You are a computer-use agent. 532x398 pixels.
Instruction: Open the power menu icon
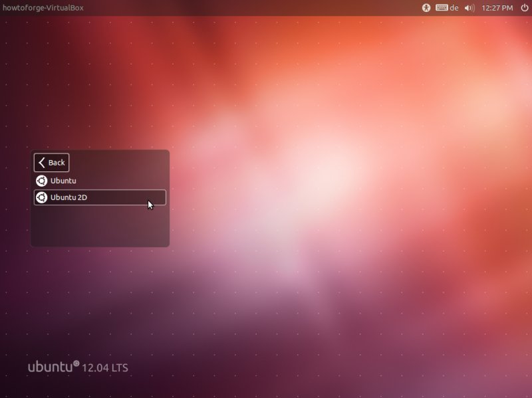(x=524, y=7)
